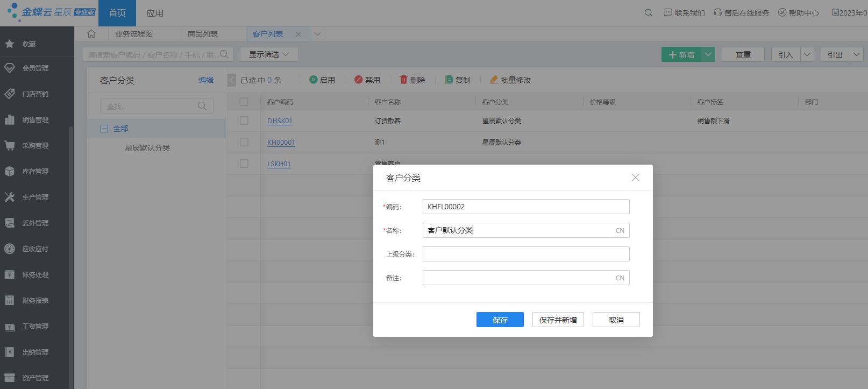Open 财务报表 sidebar icon

click(x=10, y=300)
